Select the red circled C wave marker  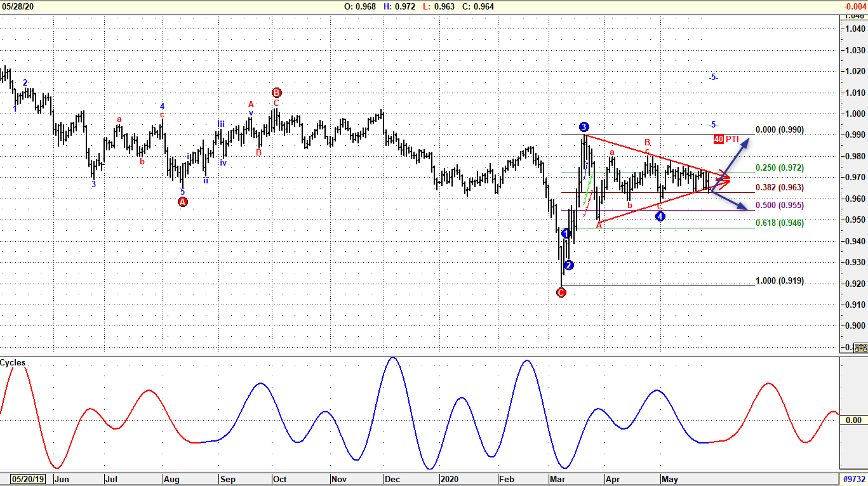[x=561, y=292]
